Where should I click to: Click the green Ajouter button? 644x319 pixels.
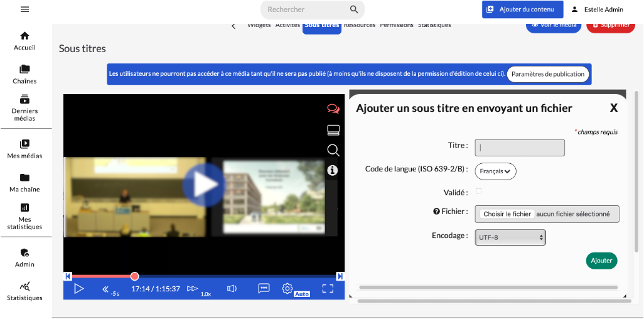(x=601, y=261)
